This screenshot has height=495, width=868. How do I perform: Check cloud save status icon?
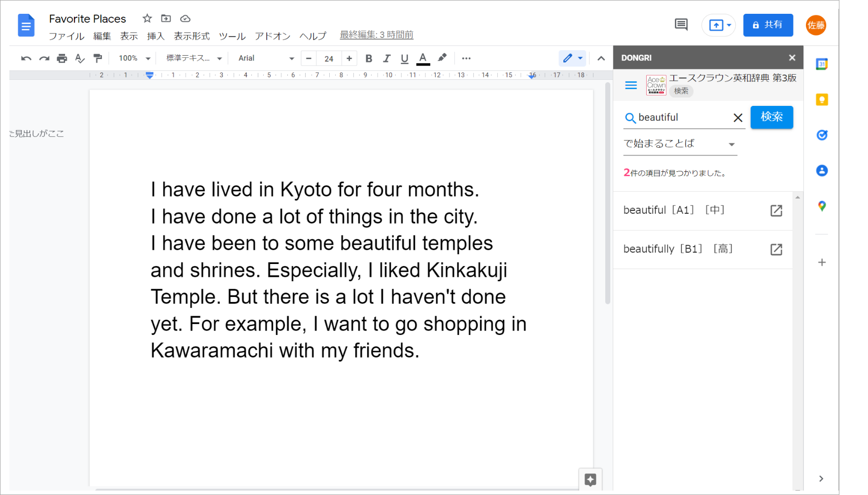185,19
